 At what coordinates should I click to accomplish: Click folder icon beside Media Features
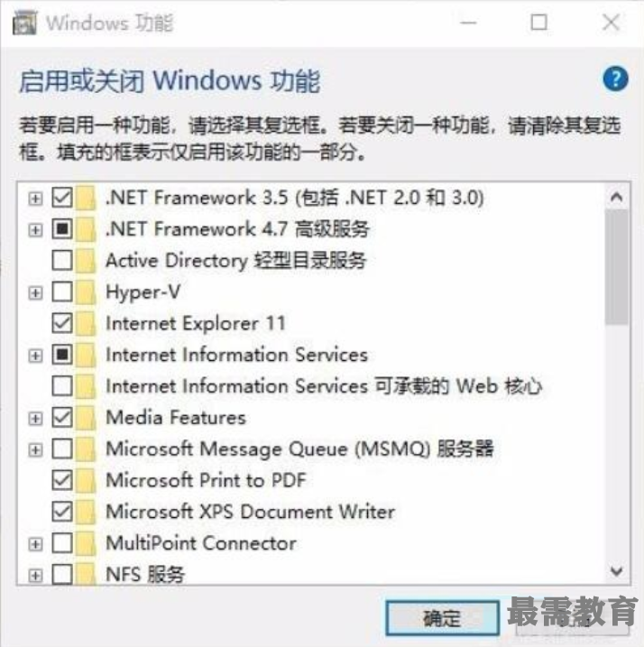click(86, 418)
